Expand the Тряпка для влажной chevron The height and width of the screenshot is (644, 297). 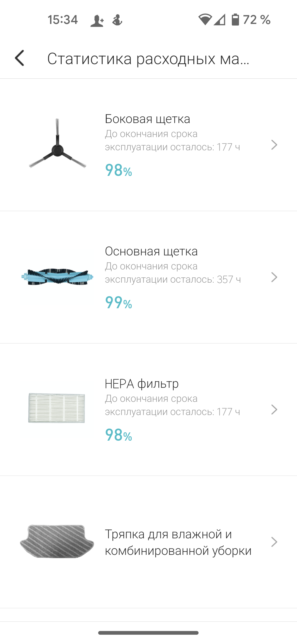click(274, 542)
